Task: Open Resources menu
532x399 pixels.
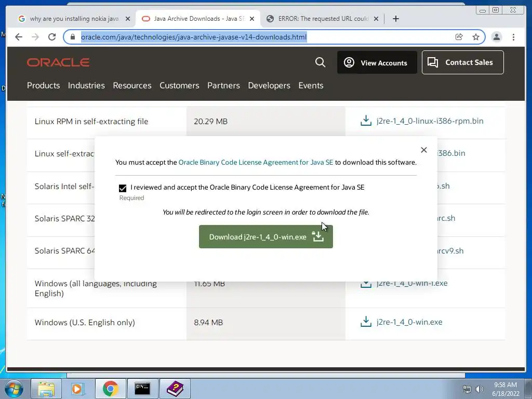Action: (x=132, y=86)
